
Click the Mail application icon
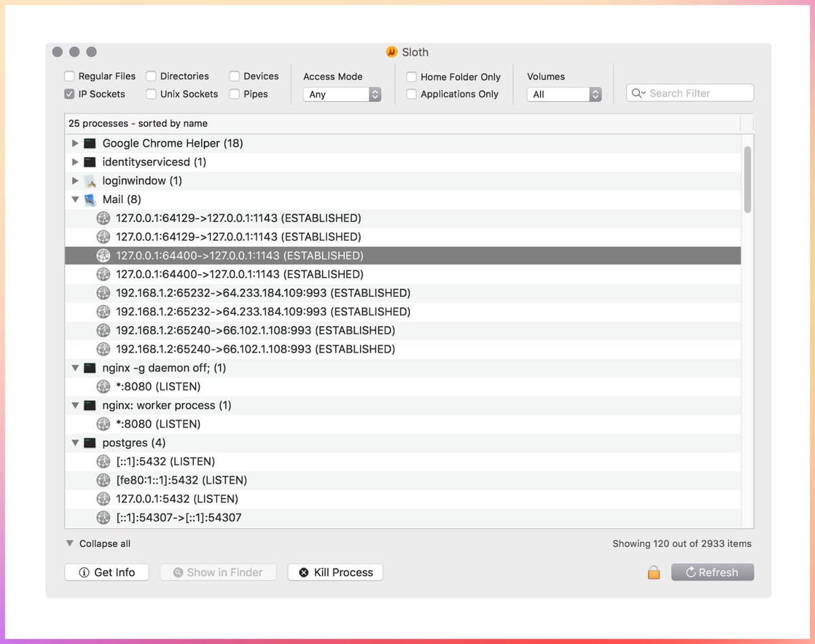pyautogui.click(x=89, y=199)
